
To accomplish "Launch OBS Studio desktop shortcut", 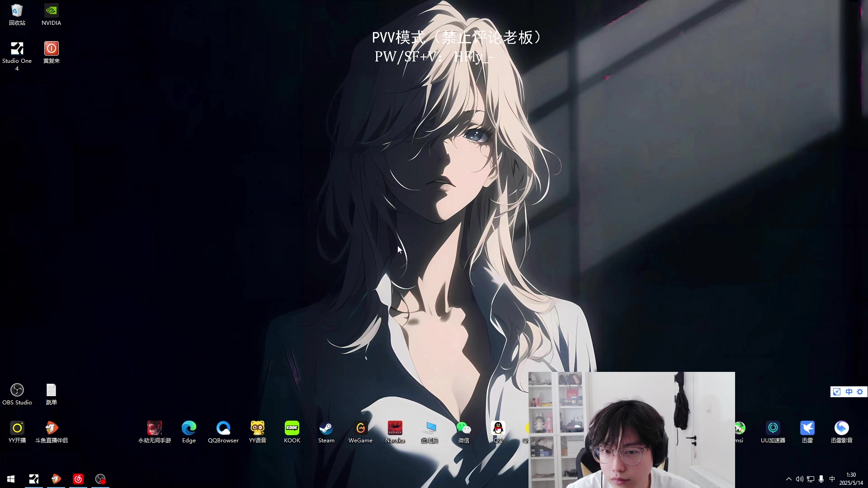I will [x=17, y=394].
